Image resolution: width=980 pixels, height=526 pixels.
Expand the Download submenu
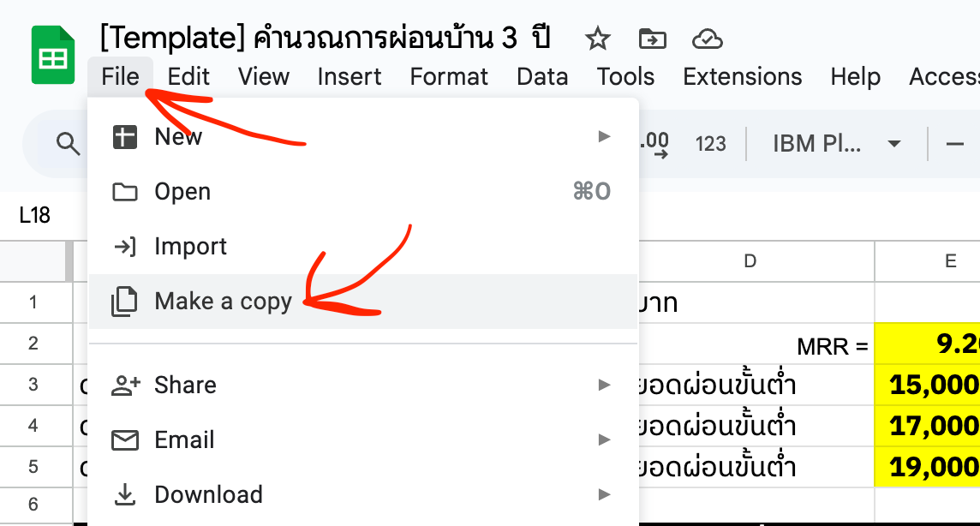(x=362, y=495)
